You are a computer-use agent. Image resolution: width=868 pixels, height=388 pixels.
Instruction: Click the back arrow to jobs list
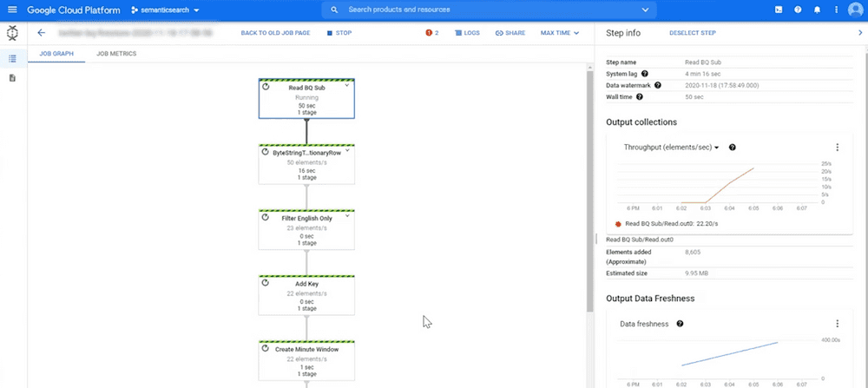41,33
